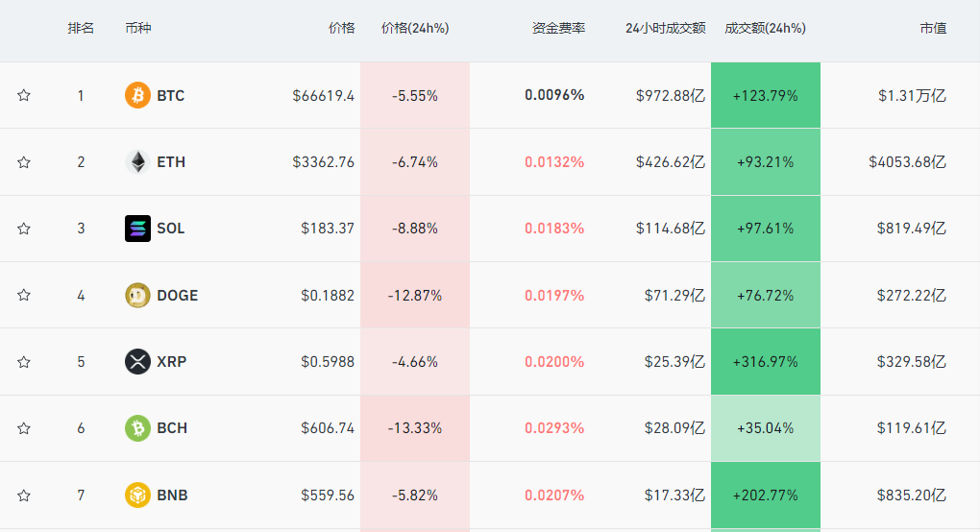This screenshot has width=980, height=532.
Task: Click the XRP coin icon
Action: tap(137, 361)
